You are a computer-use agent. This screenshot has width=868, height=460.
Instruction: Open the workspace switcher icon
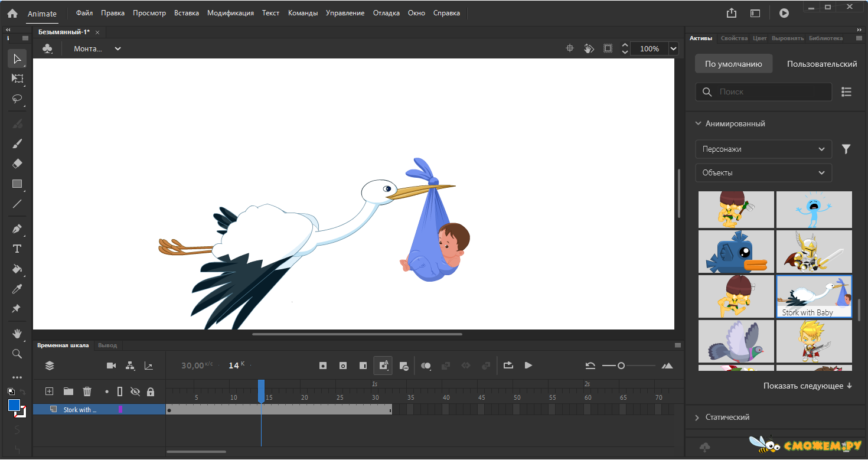[x=755, y=13]
